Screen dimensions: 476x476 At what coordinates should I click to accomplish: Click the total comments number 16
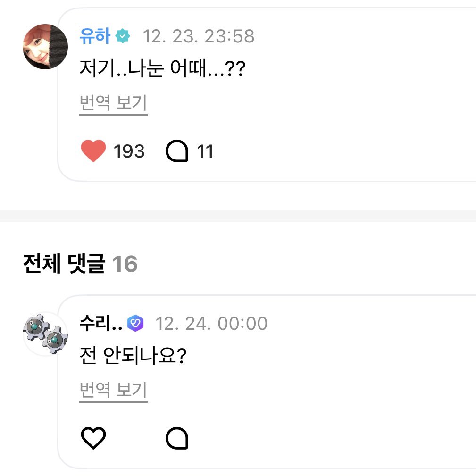point(125,265)
